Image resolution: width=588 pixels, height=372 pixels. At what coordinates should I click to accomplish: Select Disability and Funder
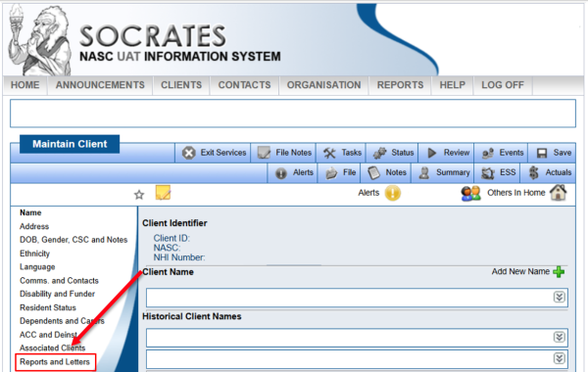pos(58,294)
